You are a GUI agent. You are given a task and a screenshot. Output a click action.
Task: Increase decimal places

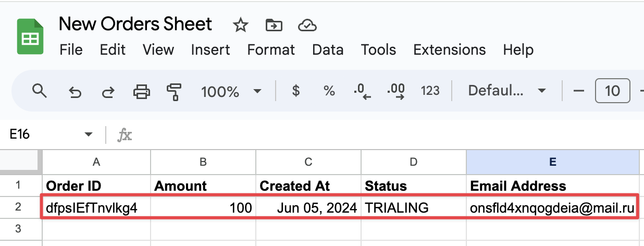(396, 91)
